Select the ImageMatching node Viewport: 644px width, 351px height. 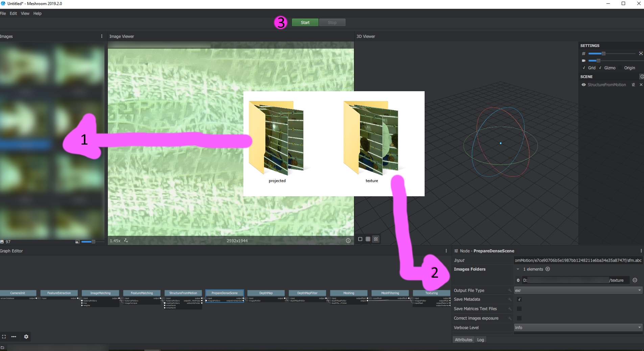[x=100, y=293]
